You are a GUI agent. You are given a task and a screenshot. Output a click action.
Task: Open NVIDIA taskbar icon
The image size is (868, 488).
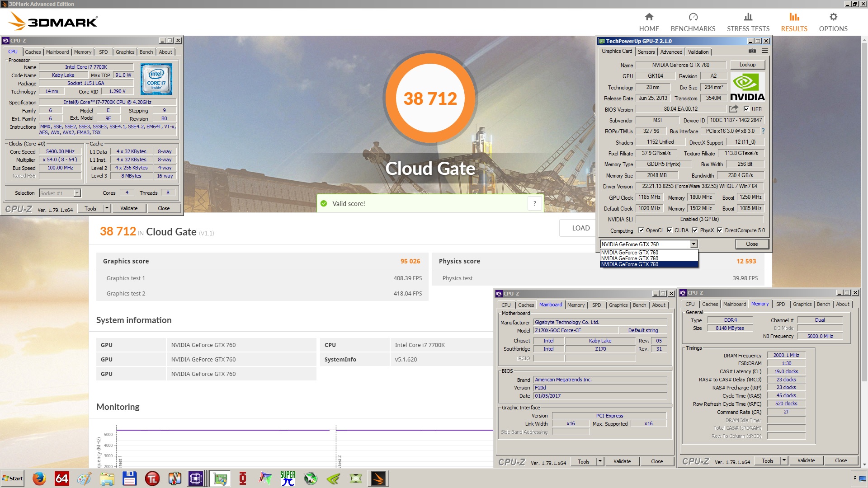click(333, 479)
